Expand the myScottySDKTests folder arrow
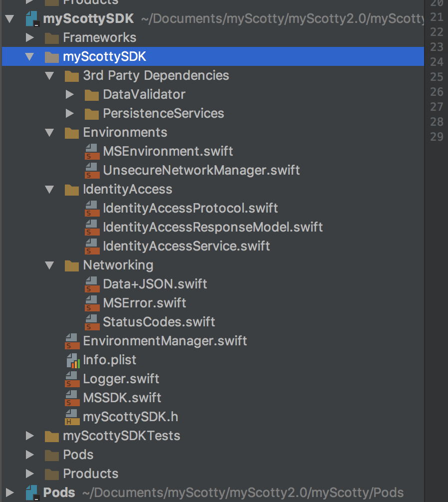Image resolution: width=448 pixels, height=502 pixels. pos(30,436)
